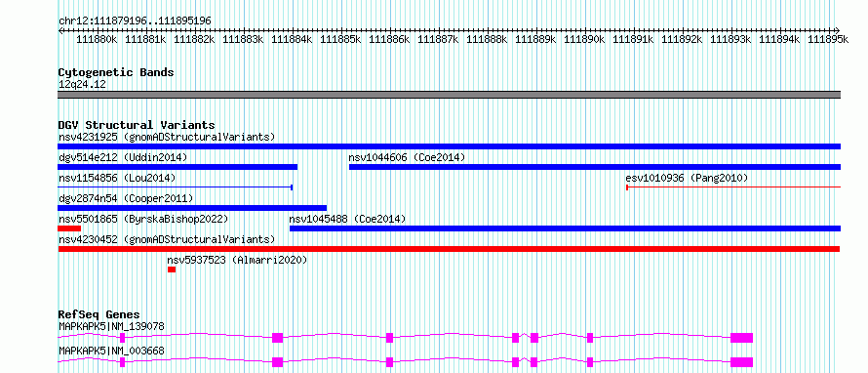Click the blue bar under nsv1045488
Image resolution: width=868 pixels, height=373 pixels.
click(x=566, y=228)
